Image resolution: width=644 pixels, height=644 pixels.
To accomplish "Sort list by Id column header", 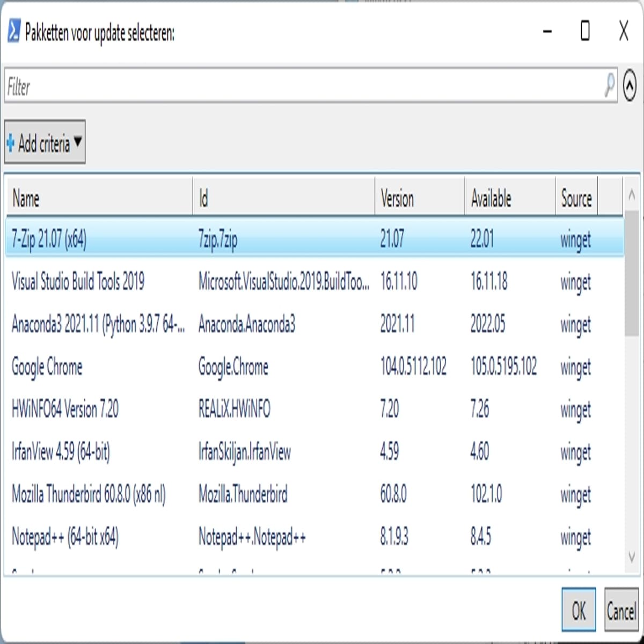I will pos(283,199).
